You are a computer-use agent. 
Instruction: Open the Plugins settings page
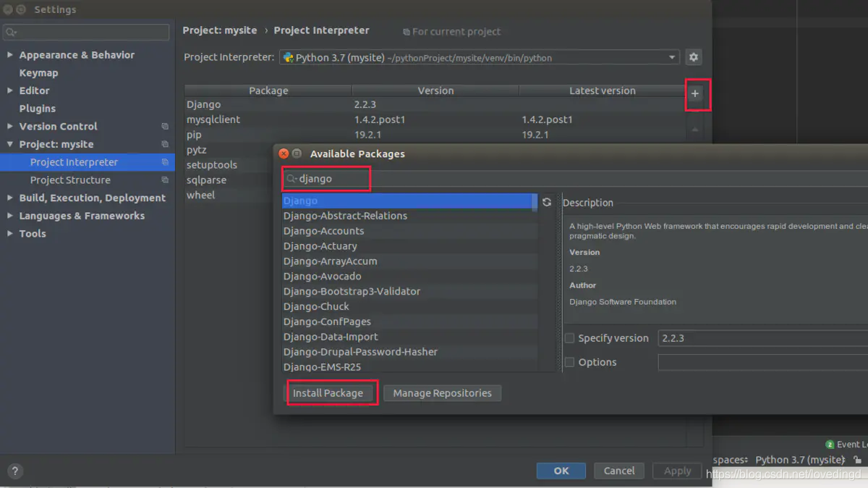37,108
